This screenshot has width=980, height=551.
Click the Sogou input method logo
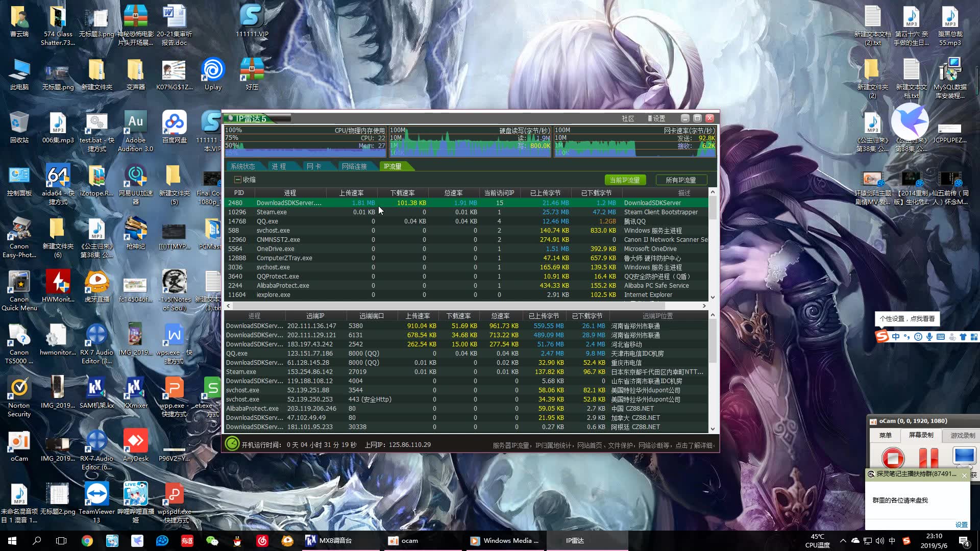[x=881, y=336]
